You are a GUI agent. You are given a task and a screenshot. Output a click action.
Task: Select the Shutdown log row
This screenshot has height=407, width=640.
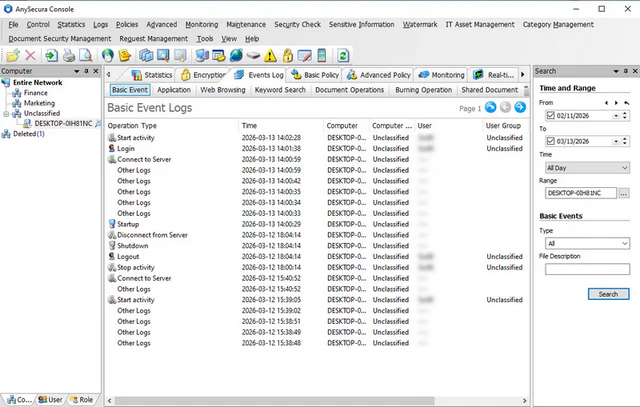coord(316,246)
